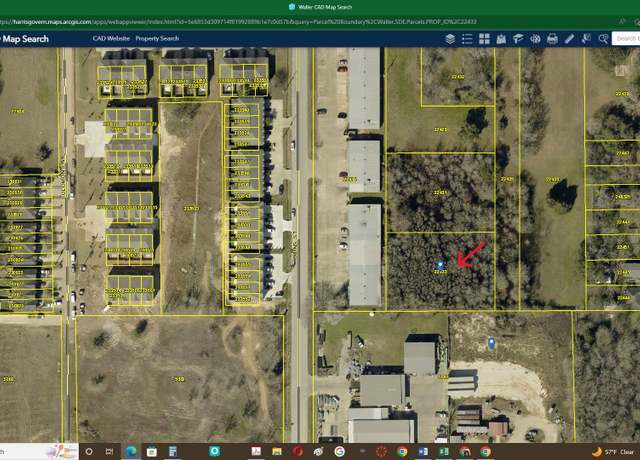This screenshot has width=640, height=460.
Task: Open Adobe Acrobat from the taskbar
Action: click(x=256, y=451)
